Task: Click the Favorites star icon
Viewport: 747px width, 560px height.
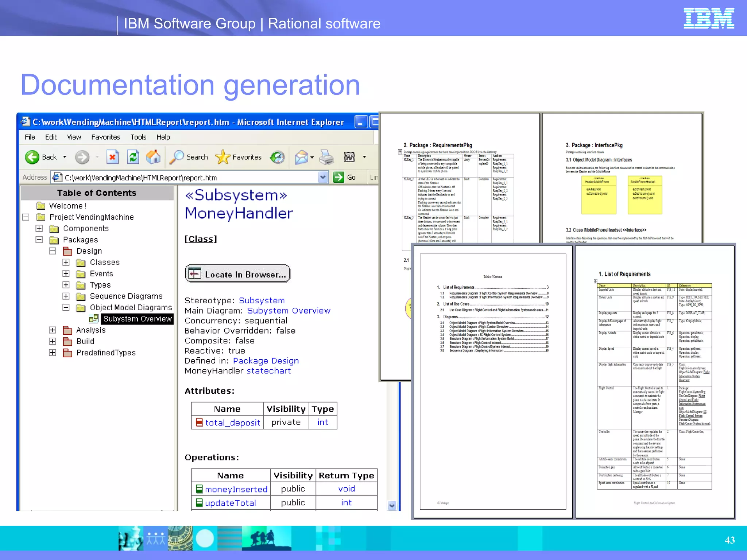Action: (x=222, y=157)
